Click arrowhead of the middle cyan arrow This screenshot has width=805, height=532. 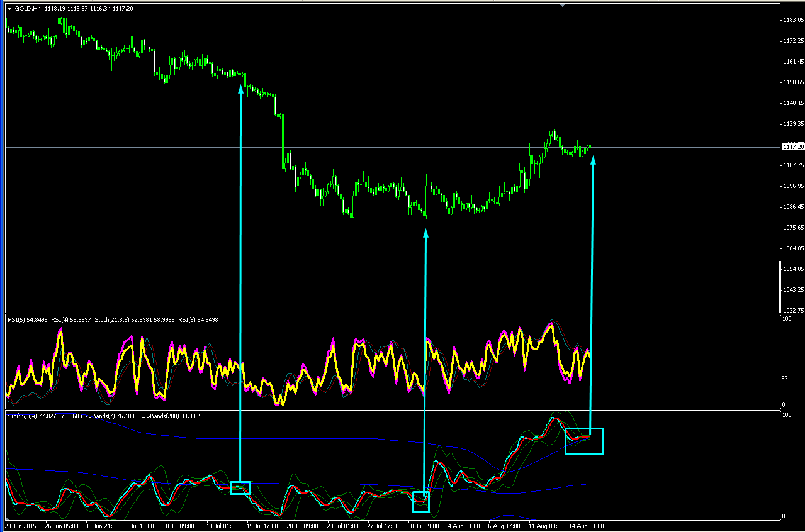click(x=425, y=233)
